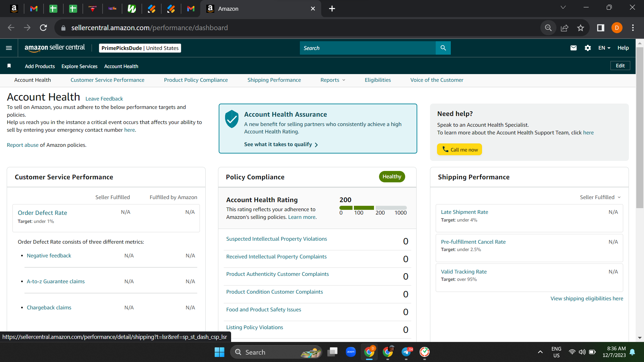Open Voice of the Customer tab
Viewport: 644px width, 362px height.
tap(437, 80)
